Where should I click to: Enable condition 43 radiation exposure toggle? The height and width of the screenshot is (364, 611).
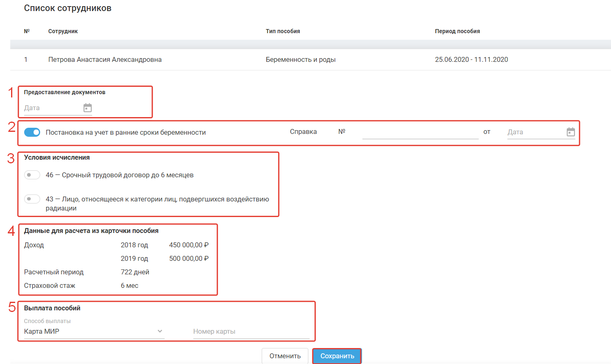(x=32, y=199)
